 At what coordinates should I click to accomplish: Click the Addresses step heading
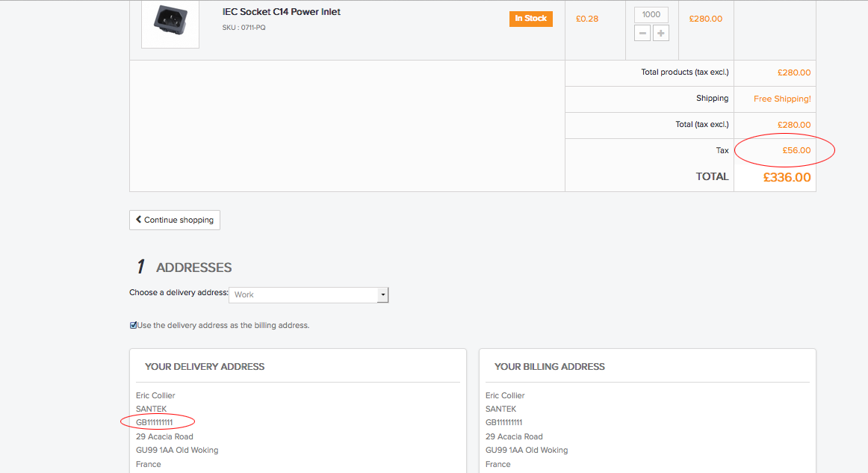click(193, 268)
